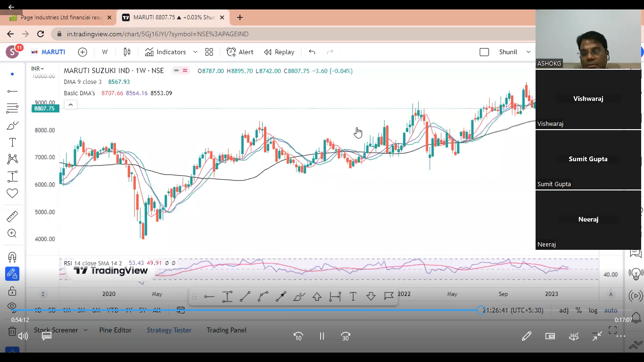Expand the INR currency dropdown

37,69
